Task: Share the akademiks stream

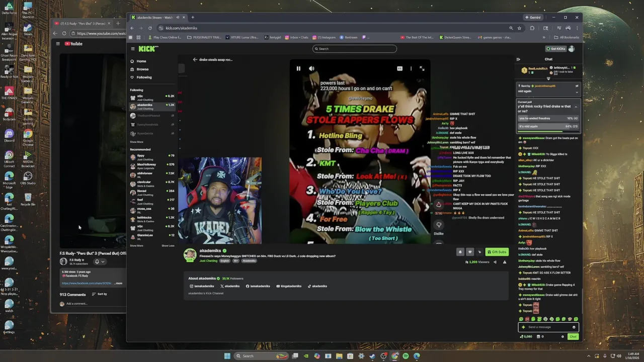Action: point(495,262)
